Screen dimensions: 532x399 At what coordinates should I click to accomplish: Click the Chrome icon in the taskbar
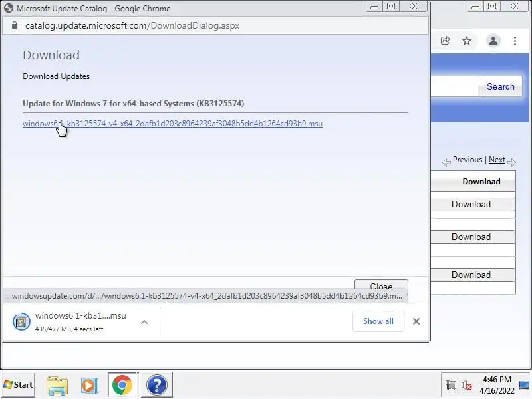122,385
